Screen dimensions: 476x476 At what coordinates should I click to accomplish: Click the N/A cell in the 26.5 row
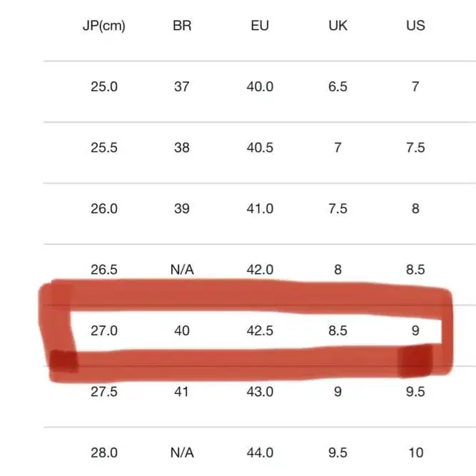pyautogui.click(x=182, y=270)
